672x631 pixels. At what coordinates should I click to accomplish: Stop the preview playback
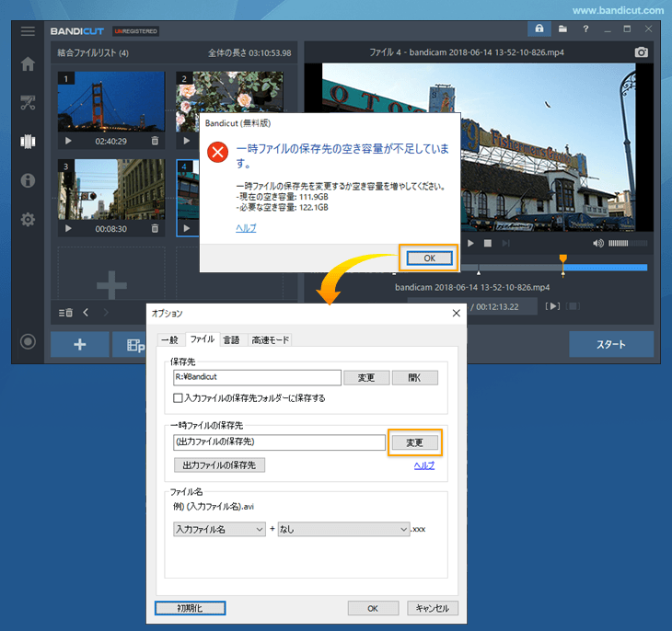488,244
